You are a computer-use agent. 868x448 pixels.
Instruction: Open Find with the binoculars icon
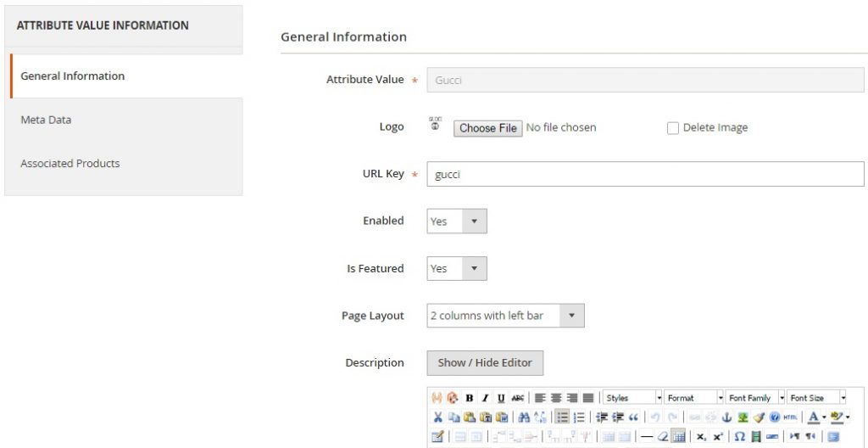pyautogui.click(x=524, y=417)
